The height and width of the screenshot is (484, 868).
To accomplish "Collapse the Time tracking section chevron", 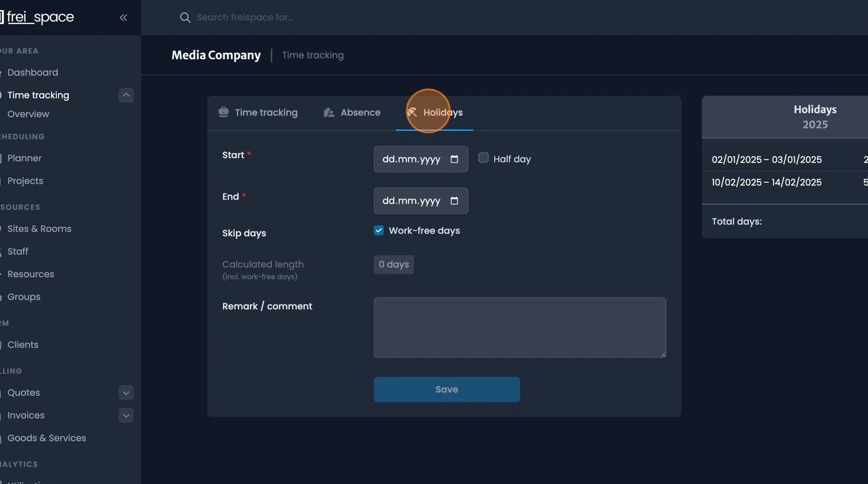I will point(126,95).
